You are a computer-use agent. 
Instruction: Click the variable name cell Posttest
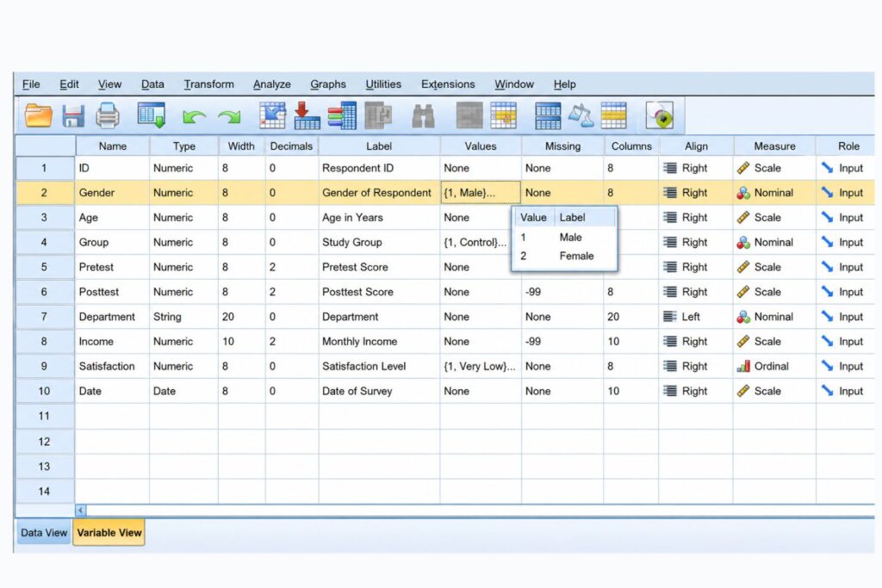(x=113, y=292)
